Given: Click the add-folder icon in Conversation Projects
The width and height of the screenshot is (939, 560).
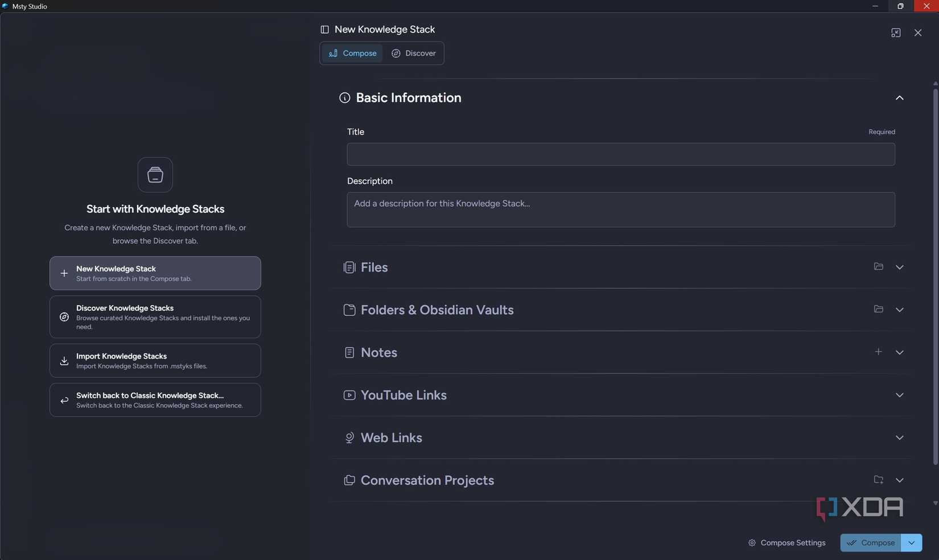Looking at the screenshot, I should 878,480.
